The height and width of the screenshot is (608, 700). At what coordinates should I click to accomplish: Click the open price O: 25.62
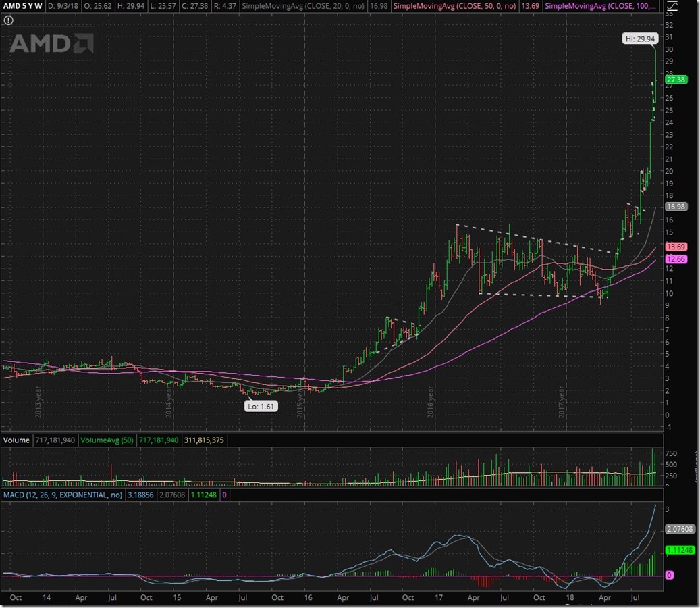[98, 6]
